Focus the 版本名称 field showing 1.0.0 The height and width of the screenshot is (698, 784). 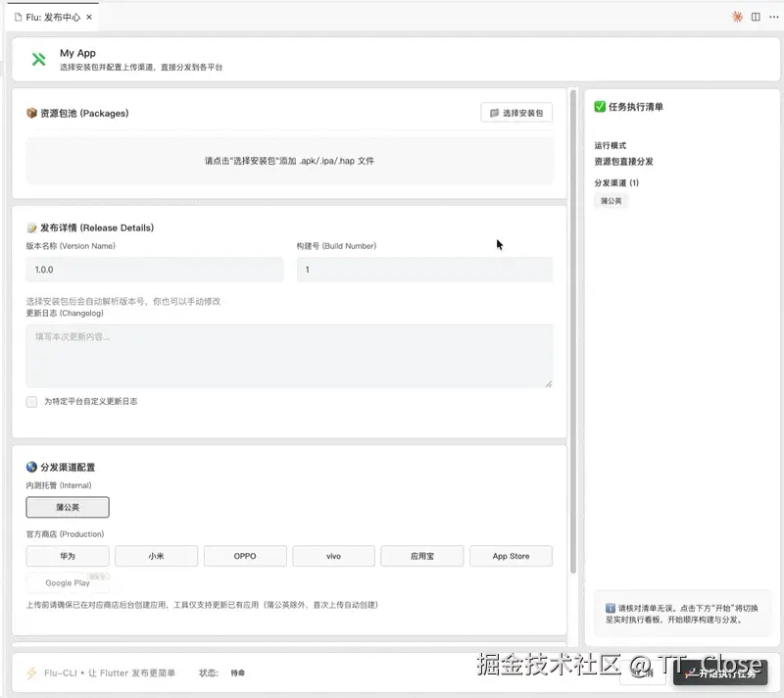click(x=155, y=270)
